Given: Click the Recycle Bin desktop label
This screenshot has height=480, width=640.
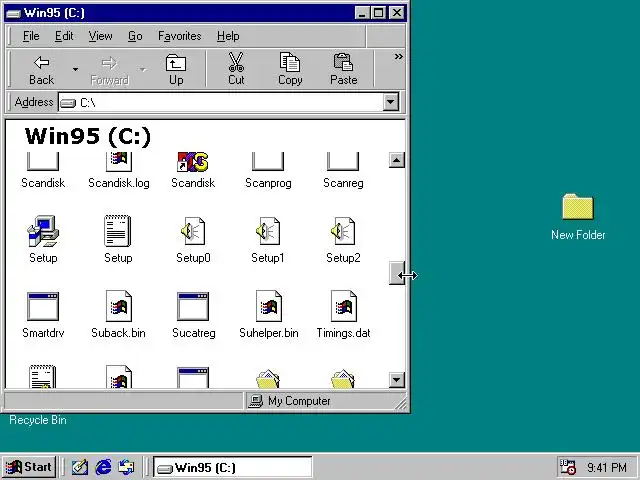Looking at the screenshot, I should 38,420.
